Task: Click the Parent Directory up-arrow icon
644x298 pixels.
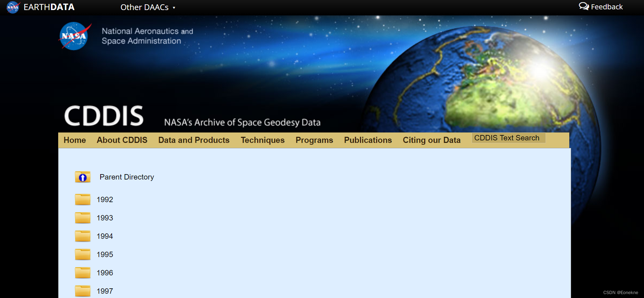Action: click(x=83, y=177)
